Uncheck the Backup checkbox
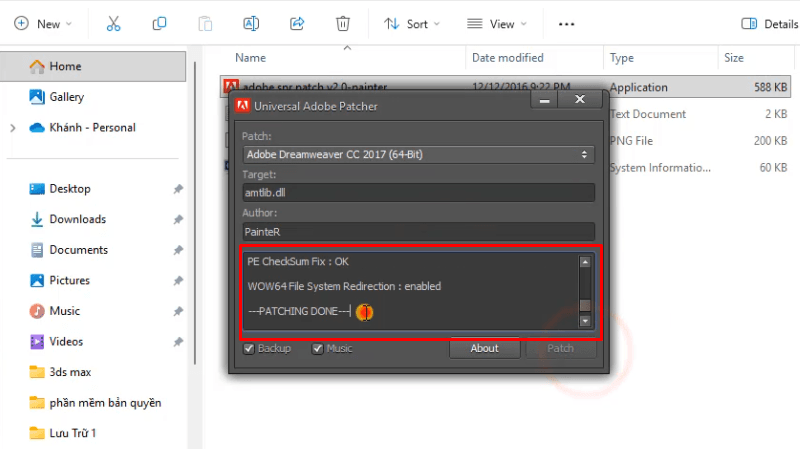Viewport: 800px width, 449px height. [249, 349]
